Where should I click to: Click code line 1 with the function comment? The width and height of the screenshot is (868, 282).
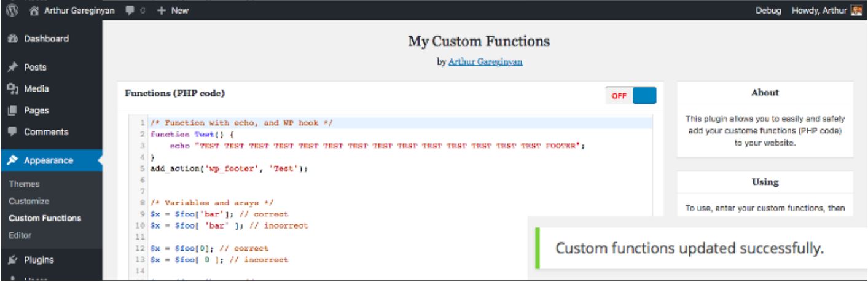(x=241, y=122)
